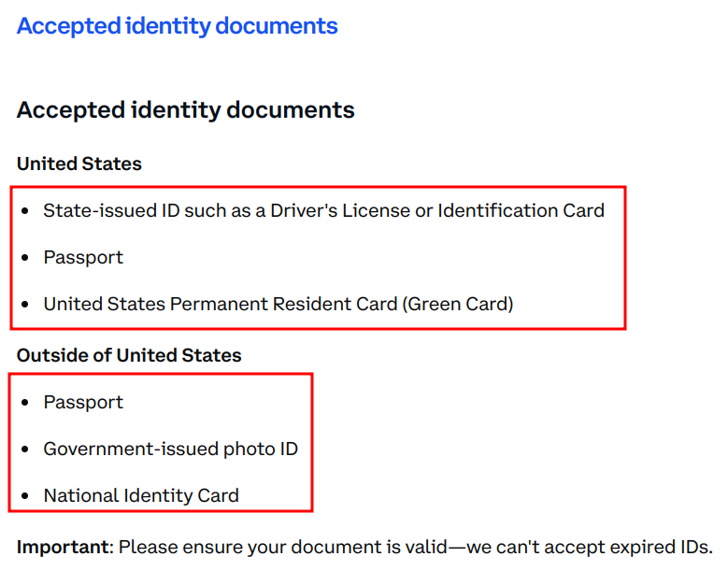
Task: Click the black Accepted identity documents heading
Action: 185,110
